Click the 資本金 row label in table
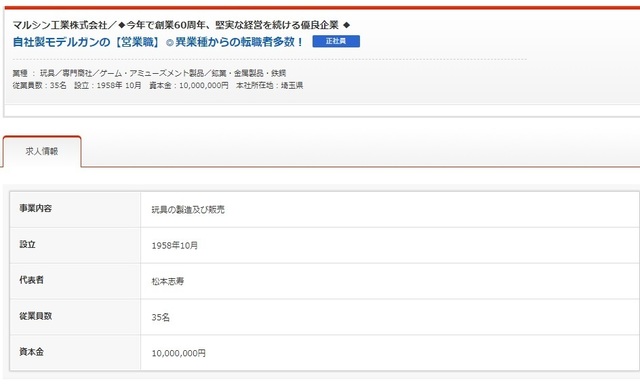640x384 pixels. 31,352
